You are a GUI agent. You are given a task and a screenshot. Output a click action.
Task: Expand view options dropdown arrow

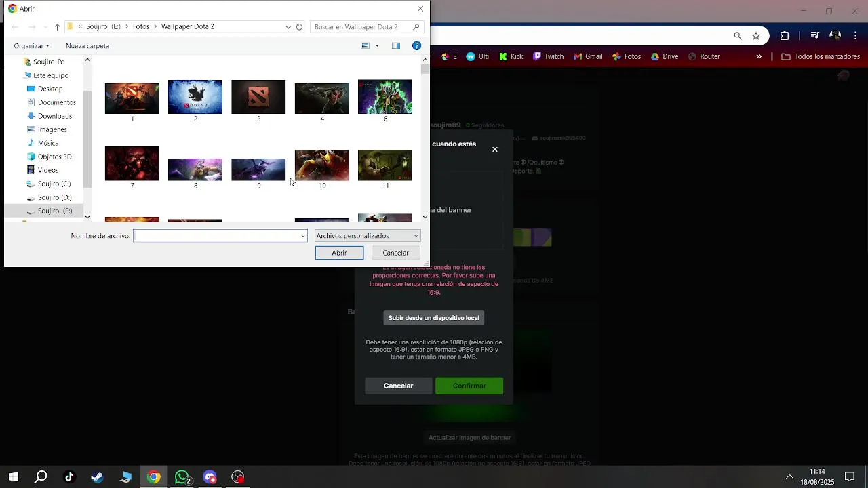tap(376, 46)
